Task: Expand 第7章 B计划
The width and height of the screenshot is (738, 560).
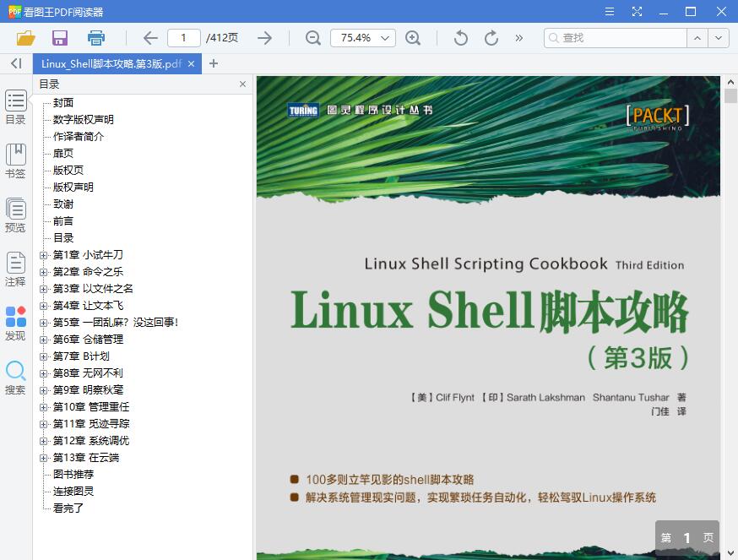Action: click(43, 356)
